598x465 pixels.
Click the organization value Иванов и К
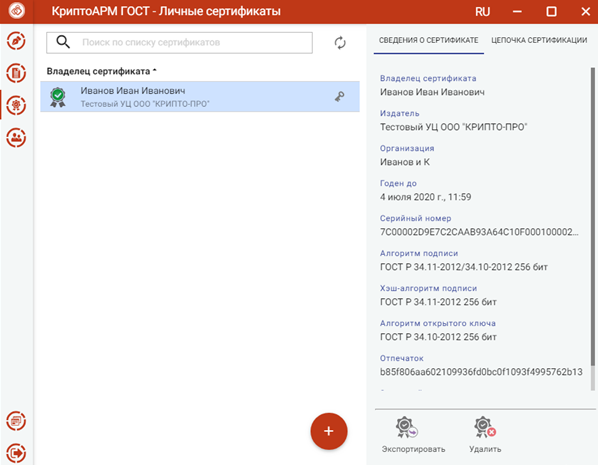coord(405,162)
